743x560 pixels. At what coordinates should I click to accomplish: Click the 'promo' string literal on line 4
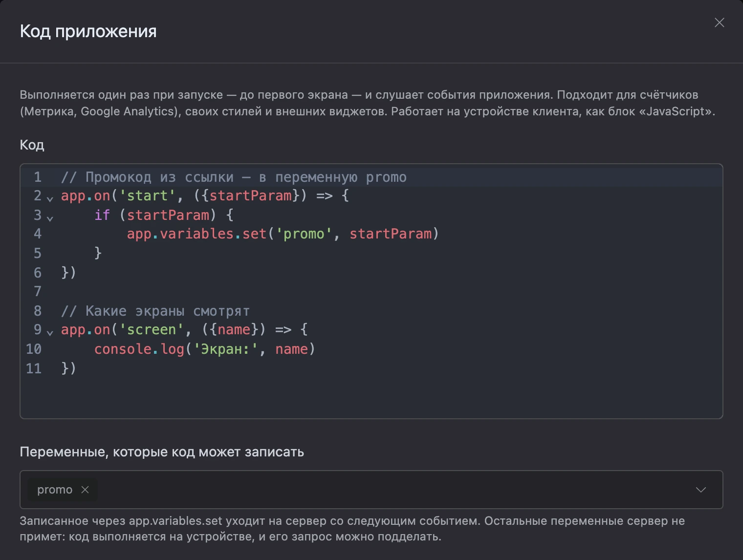pyautogui.click(x=304, y=234)
